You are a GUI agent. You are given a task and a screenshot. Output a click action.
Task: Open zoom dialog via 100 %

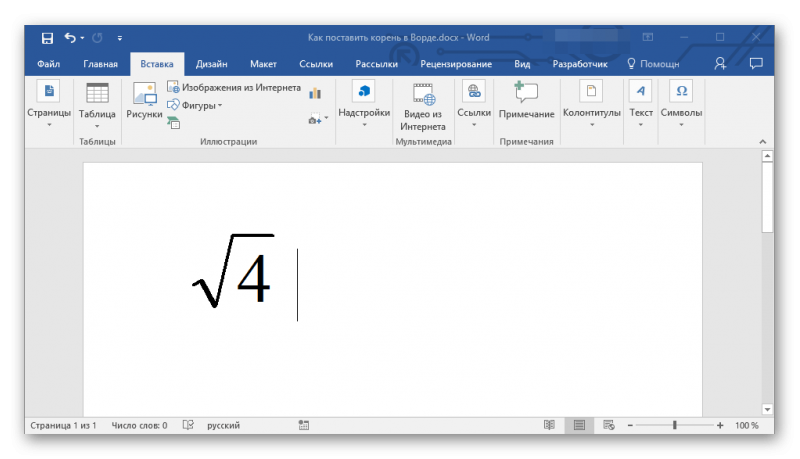[746, 425]
